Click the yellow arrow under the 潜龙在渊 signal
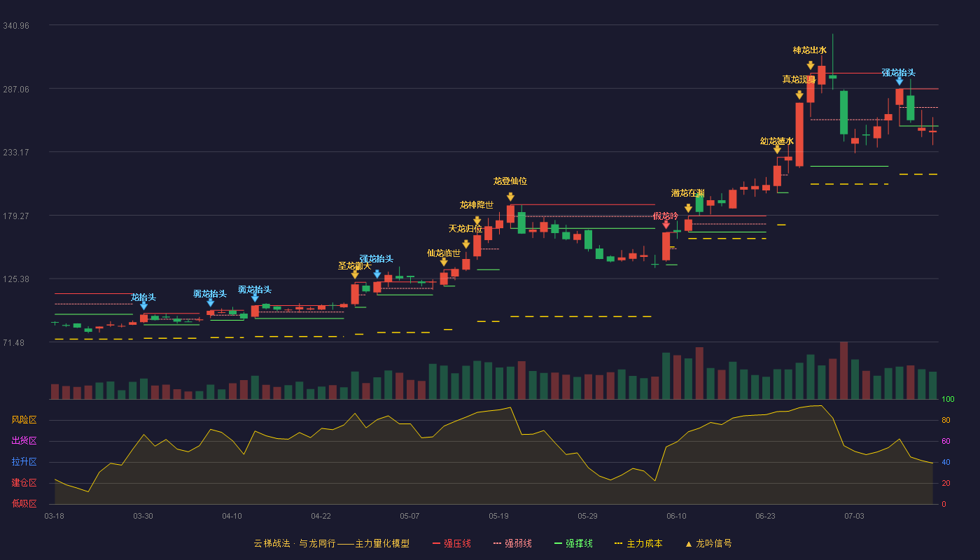980x560 pixels. click(688, 208)
